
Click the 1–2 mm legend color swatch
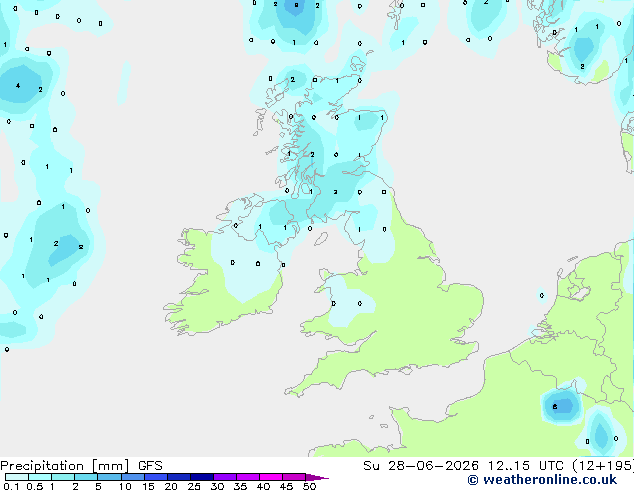tap(63, 477)
